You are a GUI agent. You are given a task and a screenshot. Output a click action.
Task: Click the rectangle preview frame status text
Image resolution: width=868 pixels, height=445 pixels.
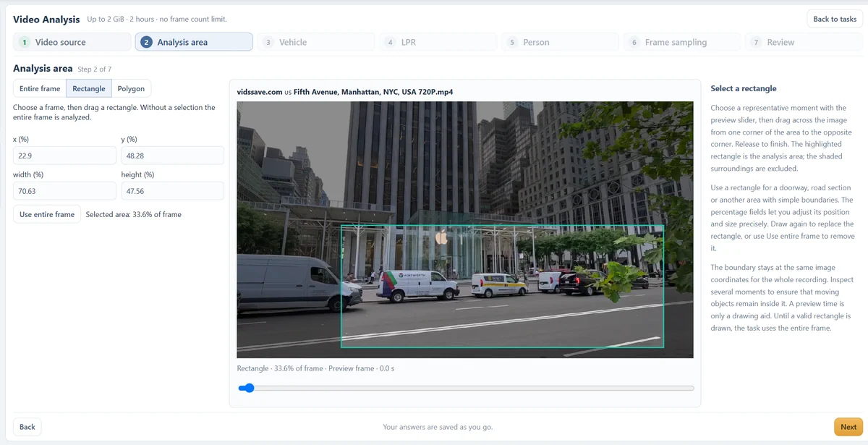[315, 368]
